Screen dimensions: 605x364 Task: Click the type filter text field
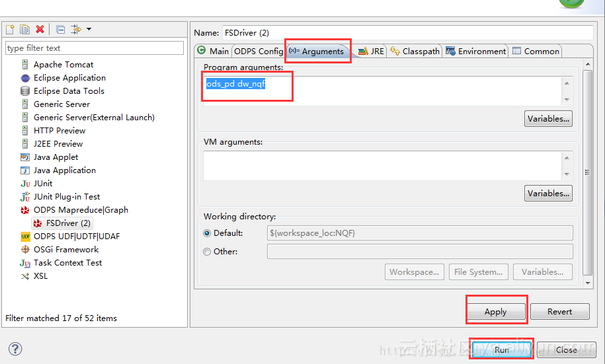click(x=95, y=48)
